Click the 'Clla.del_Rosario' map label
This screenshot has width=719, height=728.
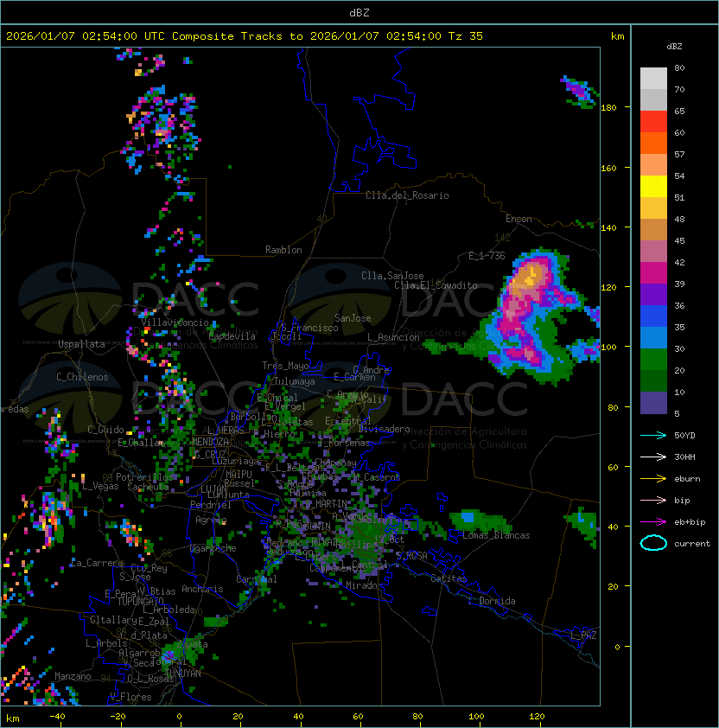click(x=407, y=195)
